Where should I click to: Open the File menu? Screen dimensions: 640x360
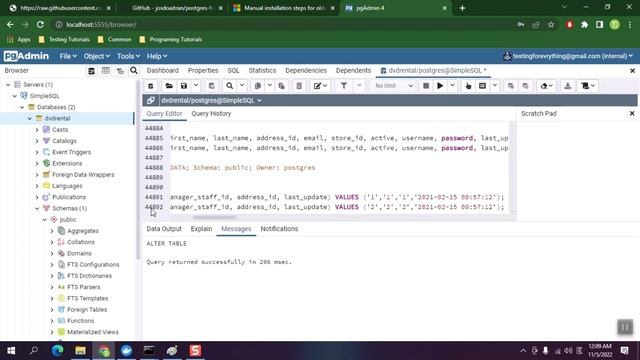coord(68,56)
